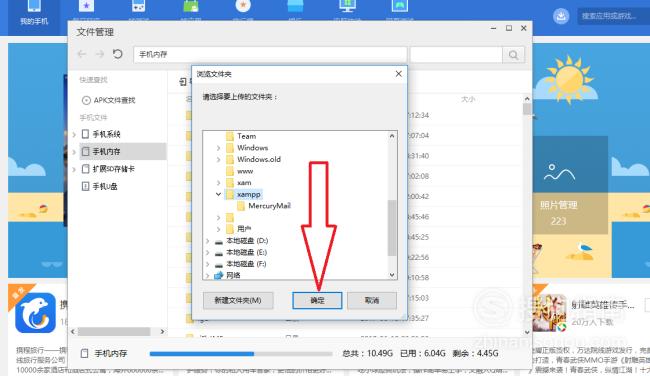Click the folder tree scrollbar up arrow

pyautogui.click(x=392, y=136)
